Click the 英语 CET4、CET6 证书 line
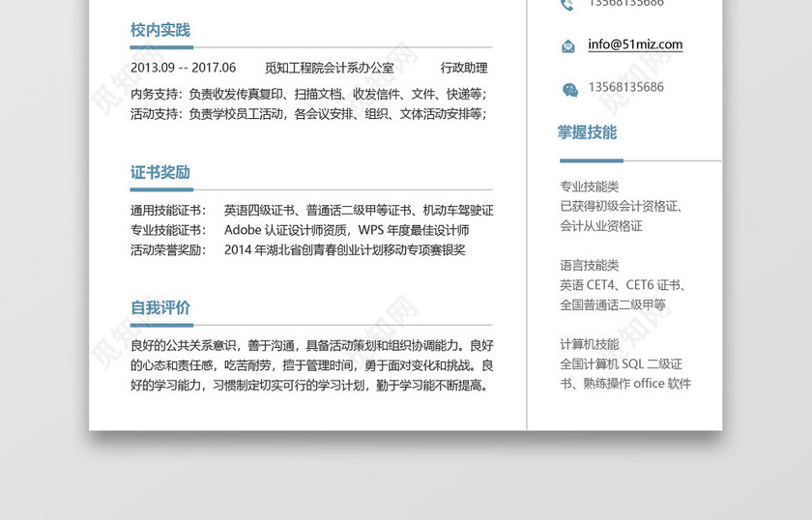Screen dimensions: 812x520 coord(623,285)
